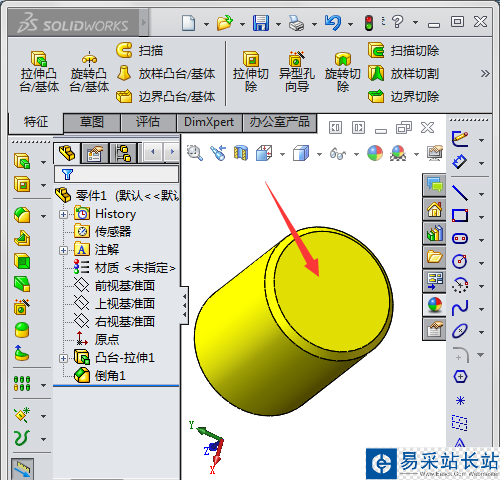Select the Circle sketch tool

coord(460,261)
